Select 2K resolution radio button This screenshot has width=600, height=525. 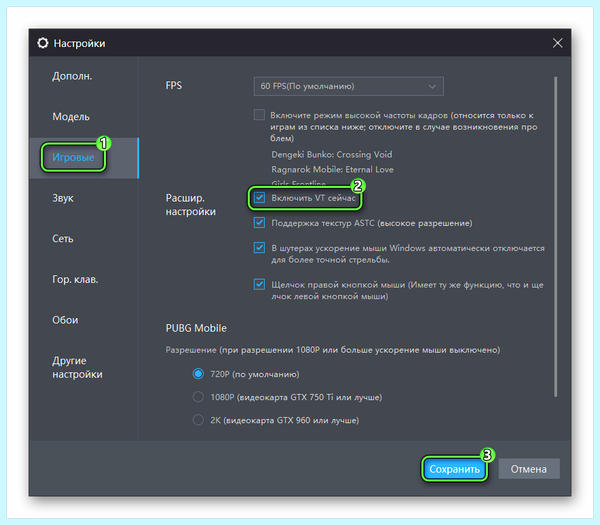(198, 420)
